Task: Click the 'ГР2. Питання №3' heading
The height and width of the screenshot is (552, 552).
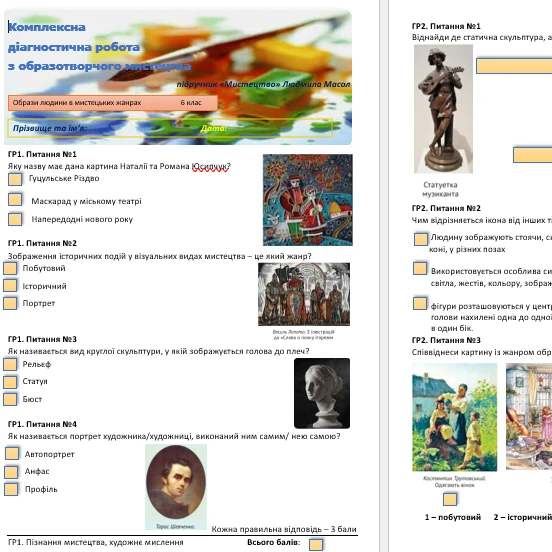Action: (x=446, y=340)
